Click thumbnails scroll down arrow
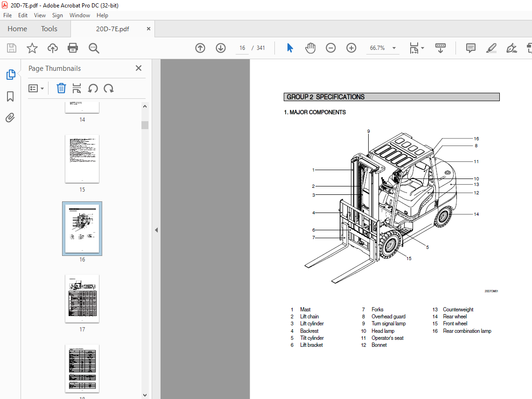The image size is (532, 399). [145, 395]
